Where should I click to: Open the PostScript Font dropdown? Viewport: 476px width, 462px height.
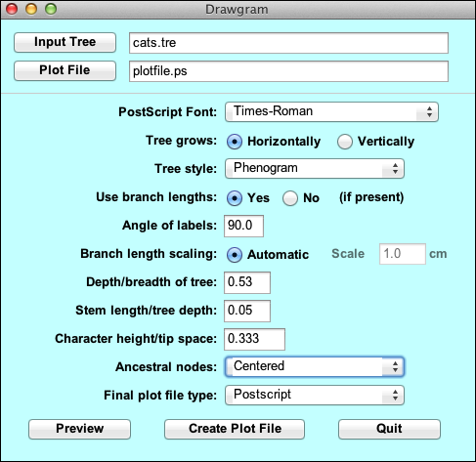click(331, 112)
